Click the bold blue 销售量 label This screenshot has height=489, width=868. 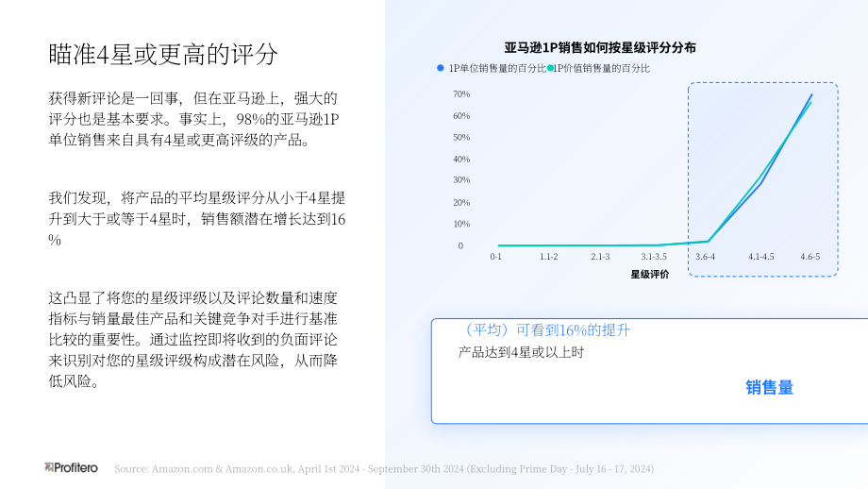click(770, 388)
